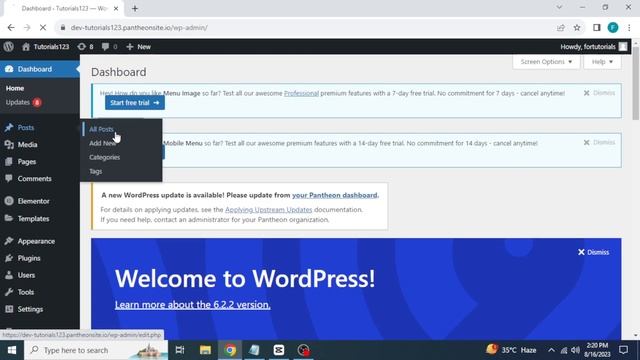
Task: Expand Screen Options dropdown
Action: [546, 62]
